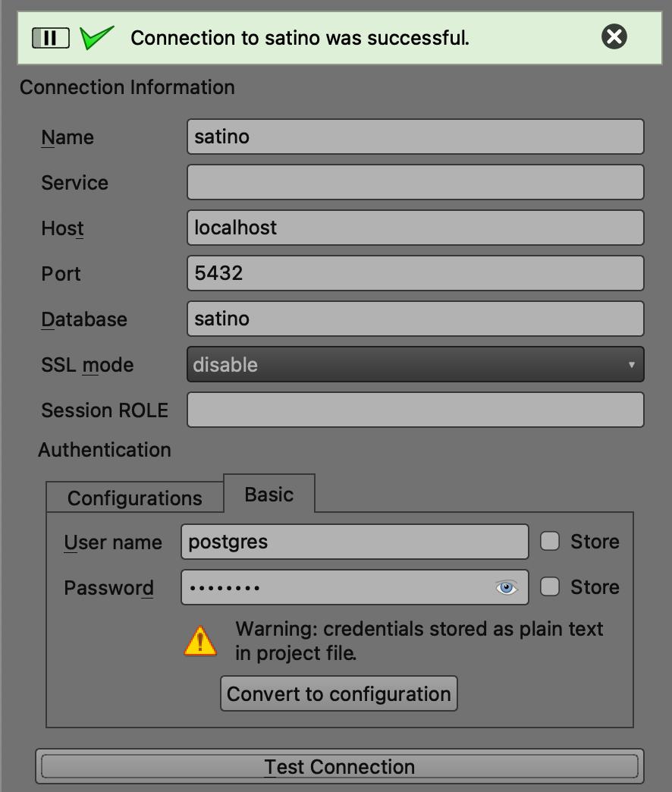This screenshot has width=672, height=792.
Task: Edit the Port field showing 5432
Action: (x=415, y=274)
